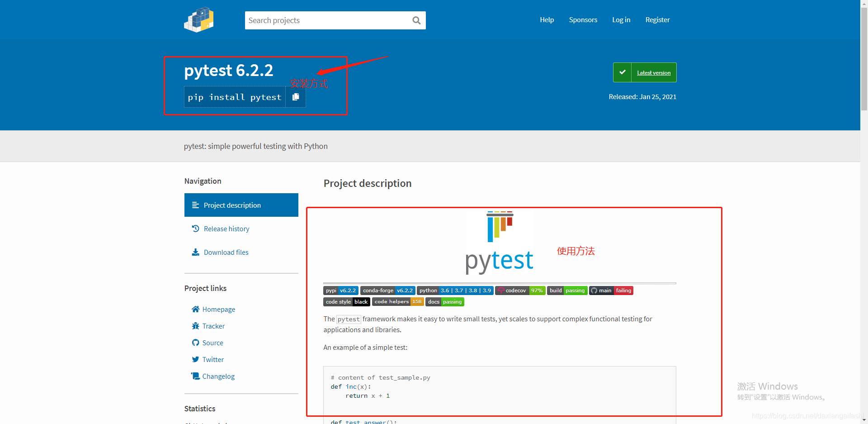Click the code helpers 158 badge
This screenshot has width=868, height=424.
pos(398,302)
